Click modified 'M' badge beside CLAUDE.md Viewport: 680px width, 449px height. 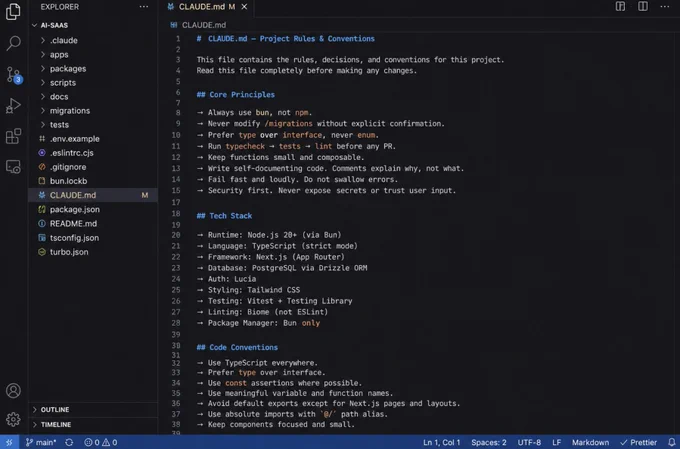pyautogui.click(x=145, y=195)
